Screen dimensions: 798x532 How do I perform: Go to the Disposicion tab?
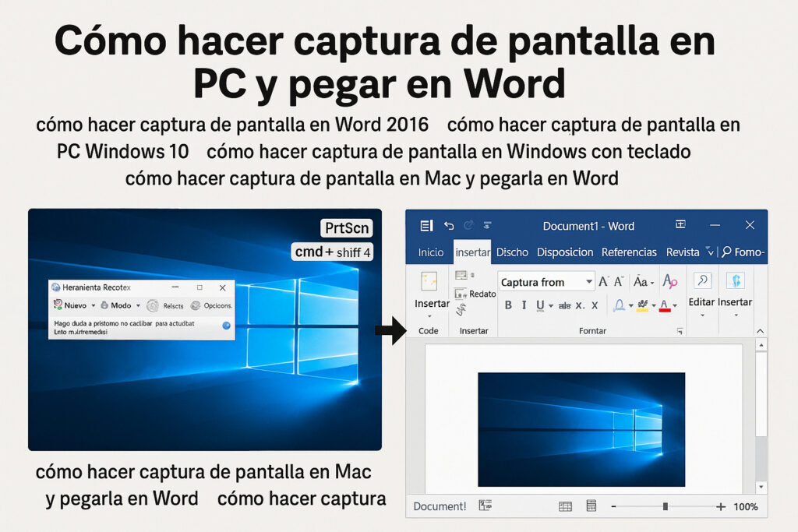pos(565,252)
